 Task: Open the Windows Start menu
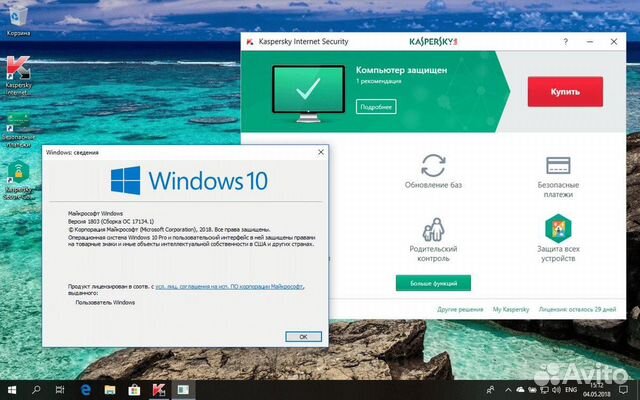coord(12,390)
